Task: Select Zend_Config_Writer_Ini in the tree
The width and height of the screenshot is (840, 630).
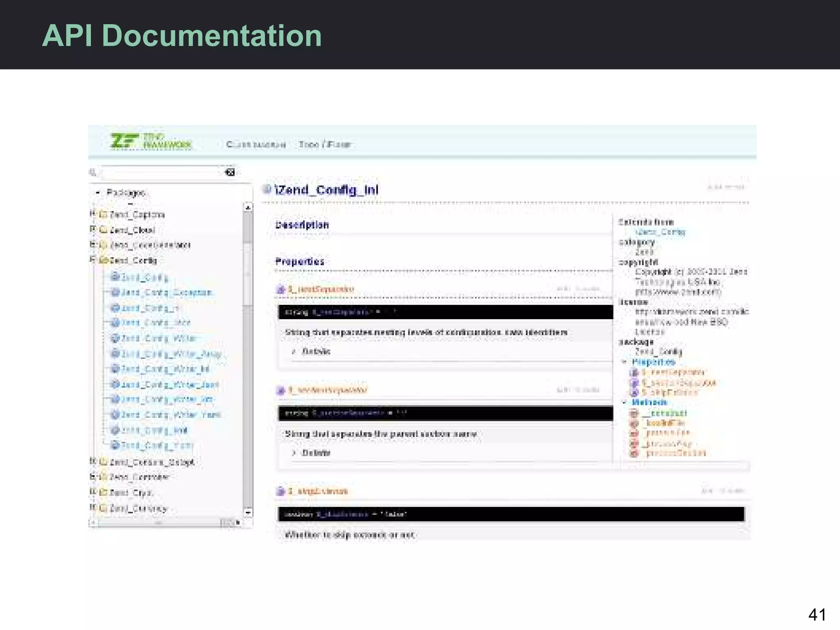Action: 165,369
